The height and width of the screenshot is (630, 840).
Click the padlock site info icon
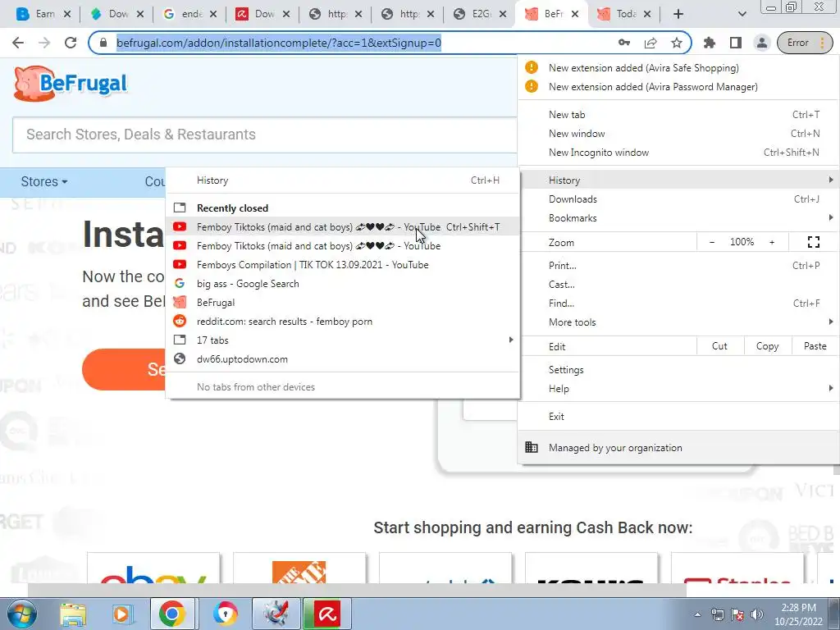click(103, 43)
